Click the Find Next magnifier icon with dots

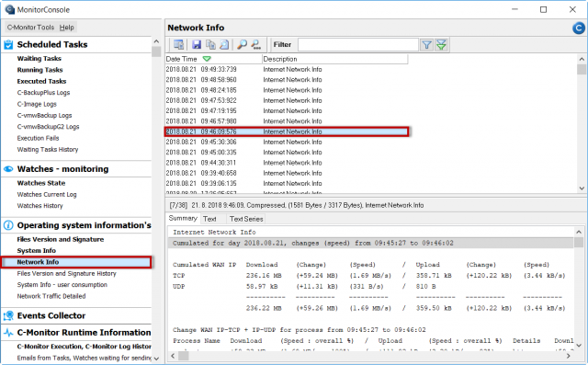pyautogui.click(x=256, y=45)
